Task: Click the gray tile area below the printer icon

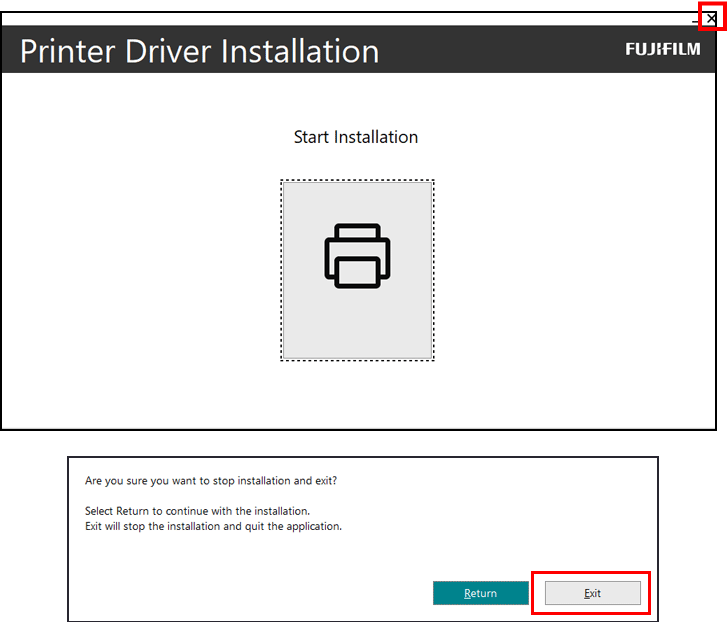Action: click(x=357, y=325)
